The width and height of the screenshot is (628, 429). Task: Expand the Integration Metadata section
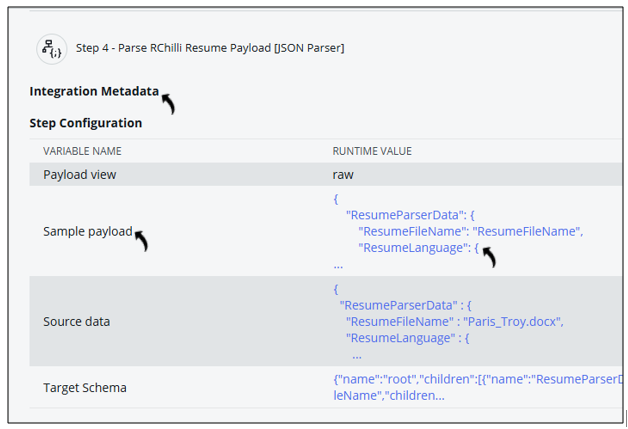coord(94,92)
